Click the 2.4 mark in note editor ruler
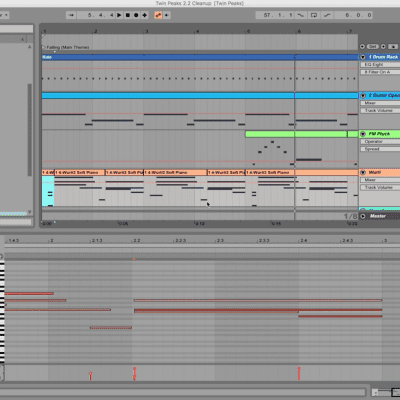400x400 pixels. [303, 240]
